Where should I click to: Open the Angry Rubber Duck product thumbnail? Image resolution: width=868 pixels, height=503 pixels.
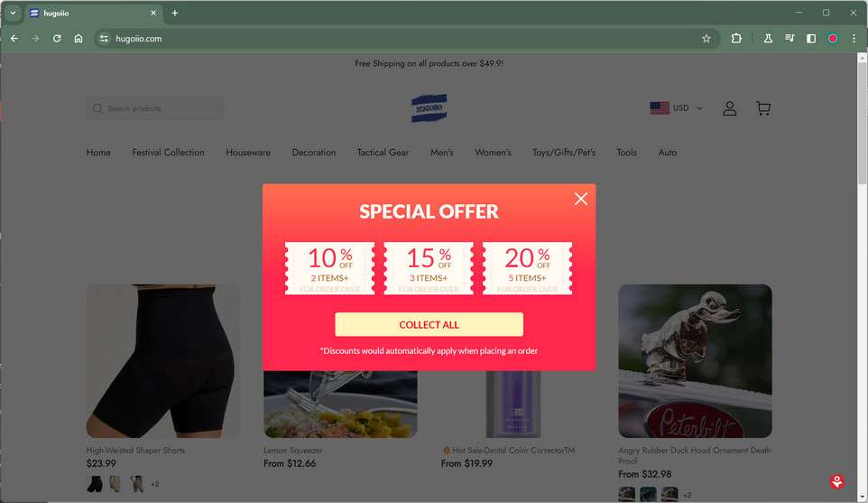coord(696,361)
